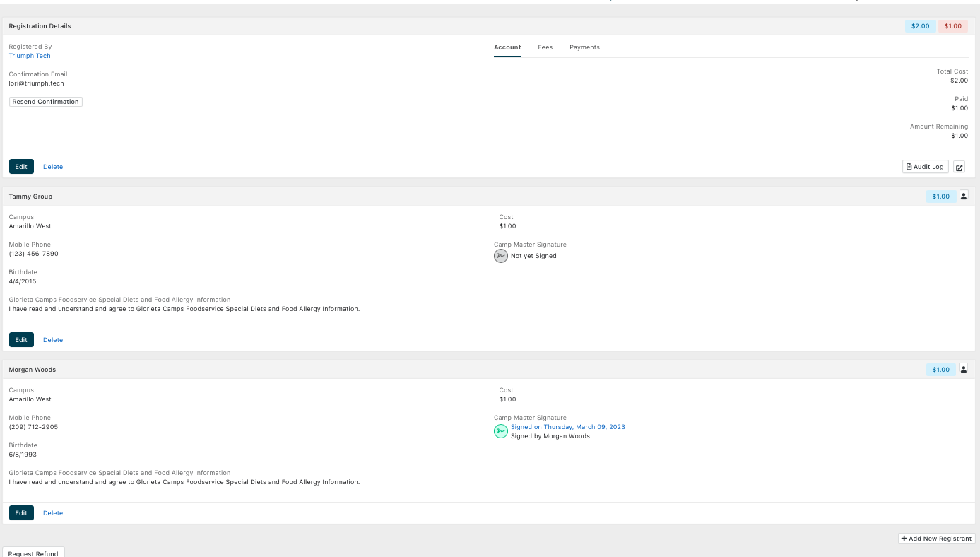This screenshot has height=557, width=980.
Task: Edit the Tammy Group registrant
Action: click(21, 340)
